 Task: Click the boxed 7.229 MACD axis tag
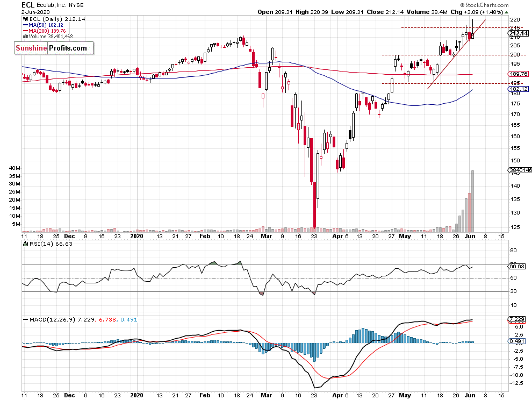pos(517,319)
